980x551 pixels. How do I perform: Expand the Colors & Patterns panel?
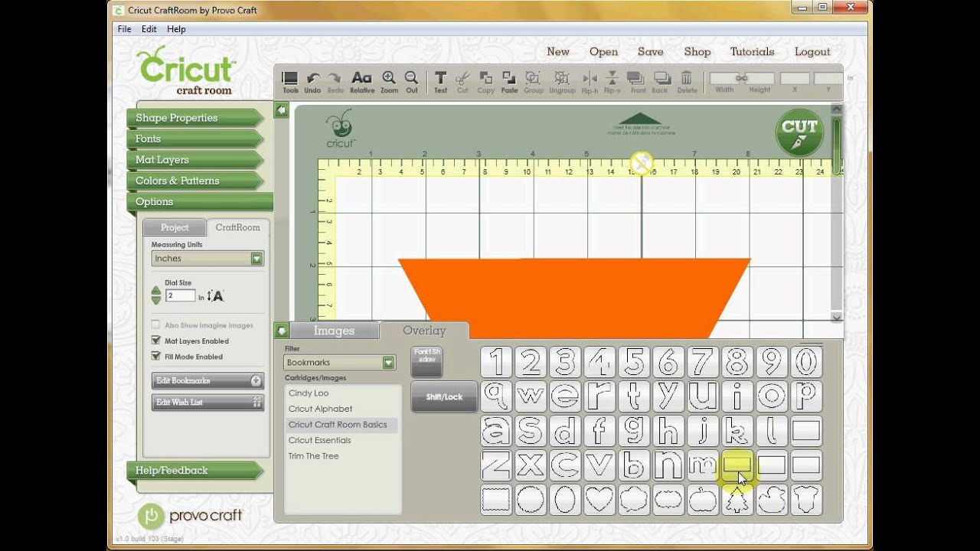coord(195,181)
